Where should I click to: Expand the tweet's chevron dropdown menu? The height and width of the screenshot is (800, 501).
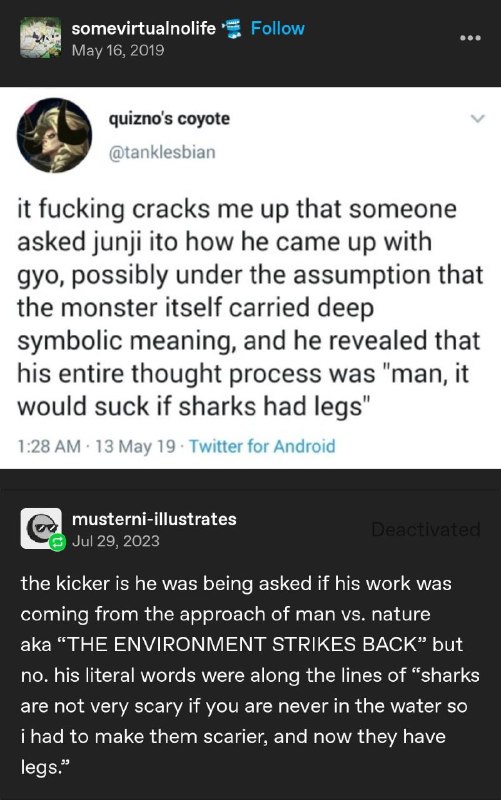tap(477, 118)
